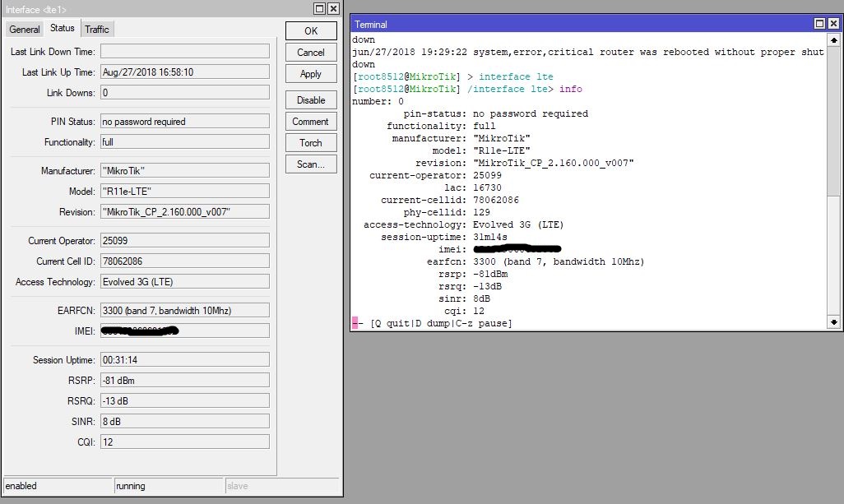Click 'session-uptime: 31m14s' in Terminal

(444, 238)
